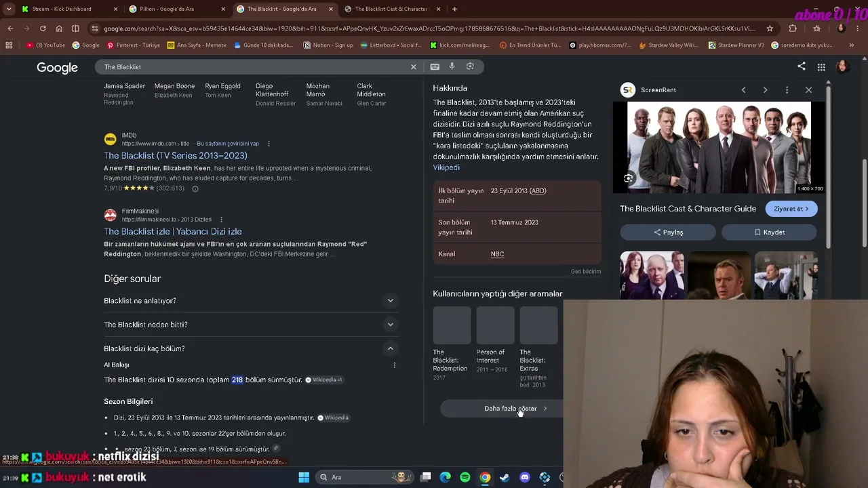Select The Blacklist - Google'da Ara tab
This screenshot has height=488, width=868.
(283, 9)
